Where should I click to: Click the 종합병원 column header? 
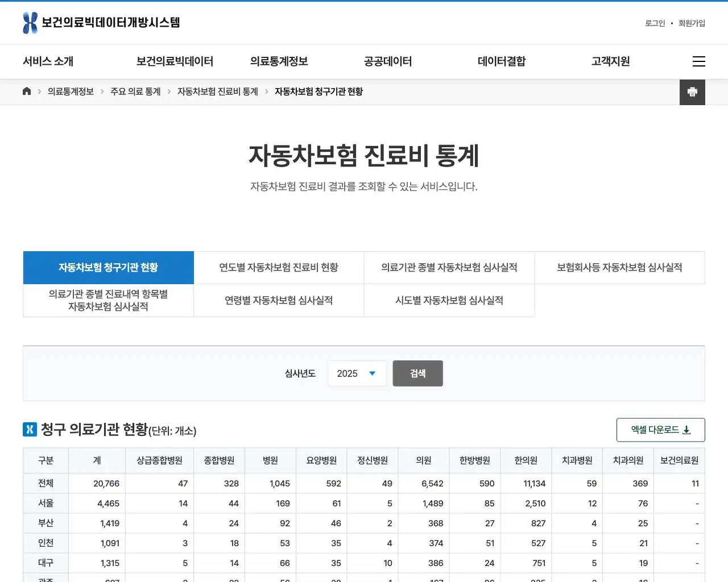click(x=220, y=460)
